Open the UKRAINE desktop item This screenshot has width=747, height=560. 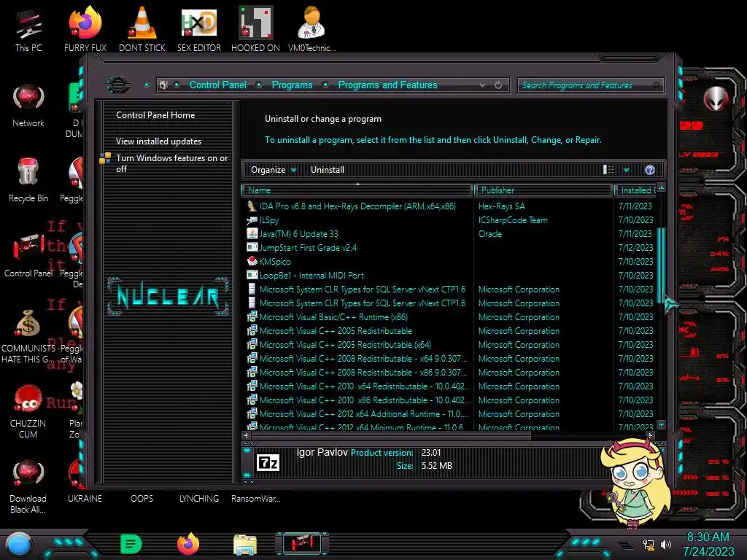pyautogui.click(x=85, y=499)
